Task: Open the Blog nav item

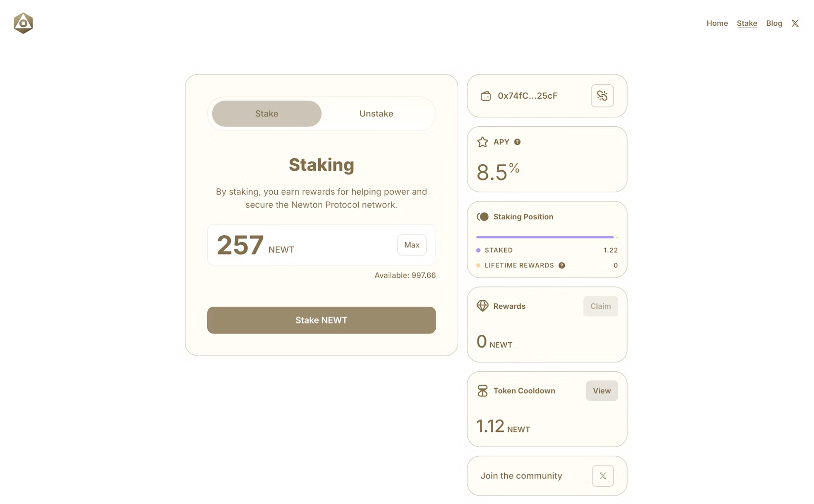Action: coord(774,23)
